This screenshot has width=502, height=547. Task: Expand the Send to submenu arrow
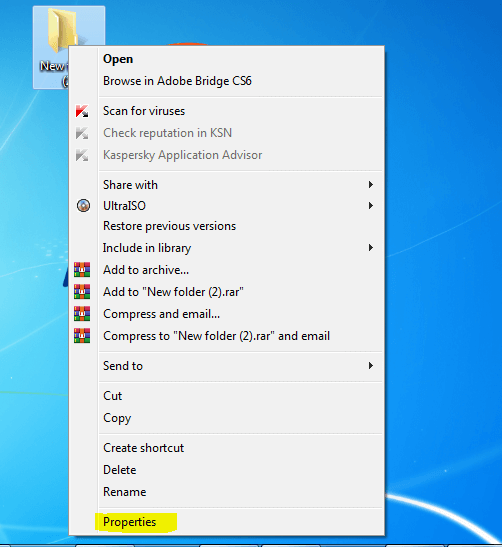pyautogui.click(x=370, y=366)
